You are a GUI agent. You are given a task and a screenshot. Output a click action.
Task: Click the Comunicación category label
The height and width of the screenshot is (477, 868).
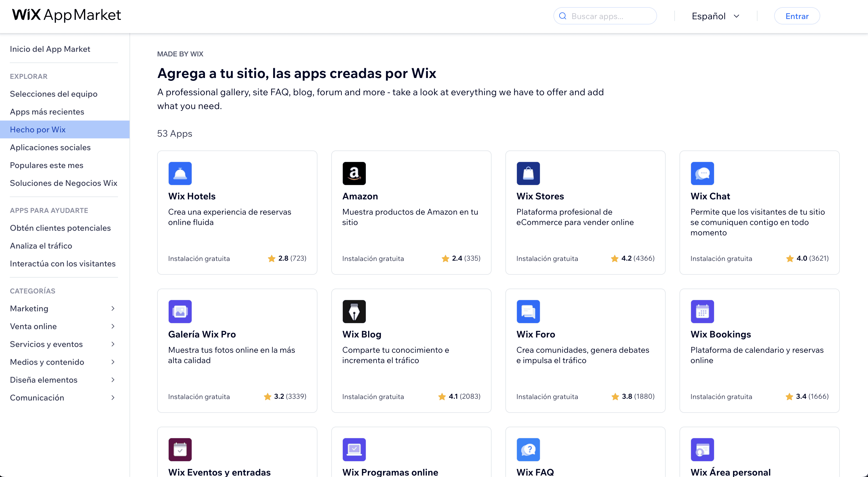[37, 398]
